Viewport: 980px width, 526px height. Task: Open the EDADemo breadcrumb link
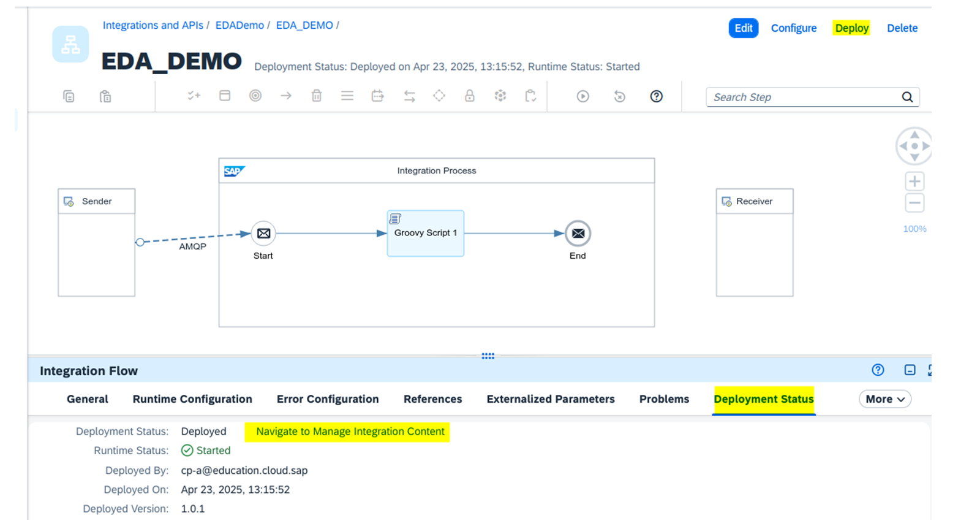(239, 25)
